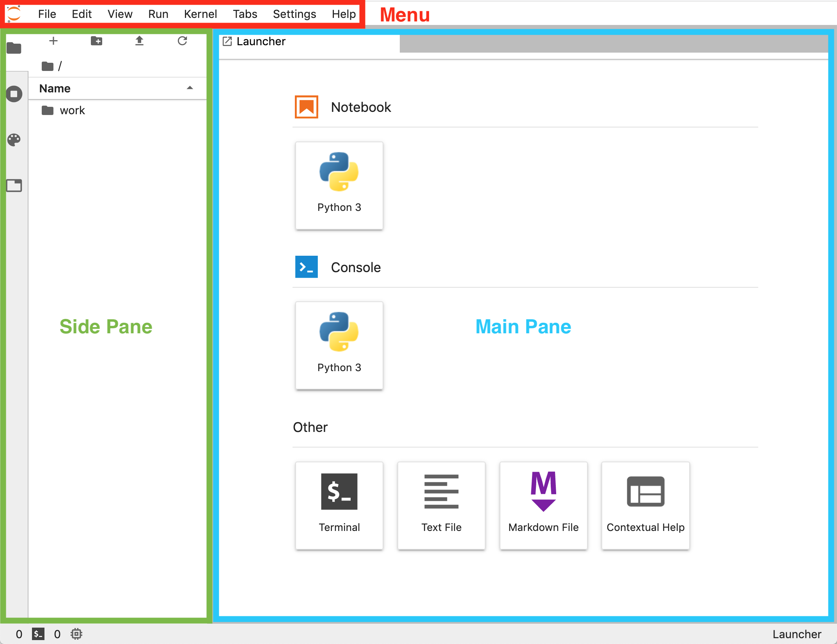
Task: Open the work folder
Action: 117,110
